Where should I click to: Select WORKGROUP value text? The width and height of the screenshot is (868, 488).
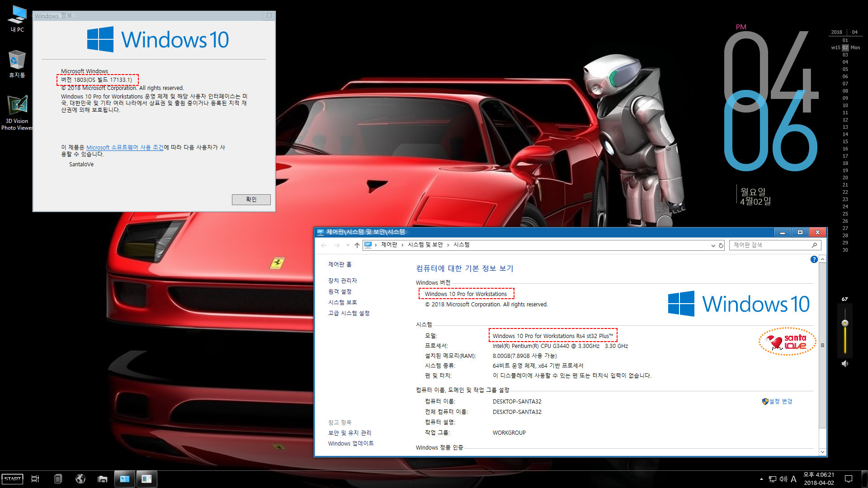[509, 433]
